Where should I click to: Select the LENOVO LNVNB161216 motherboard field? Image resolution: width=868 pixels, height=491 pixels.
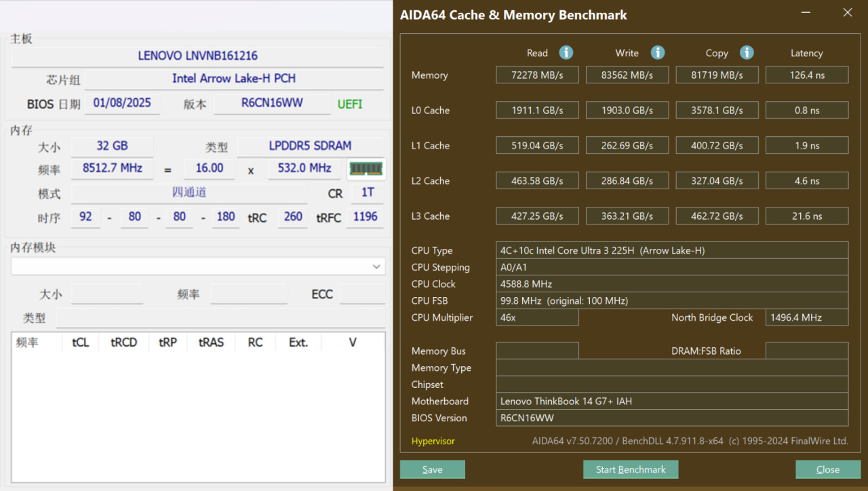pos(197,56)
